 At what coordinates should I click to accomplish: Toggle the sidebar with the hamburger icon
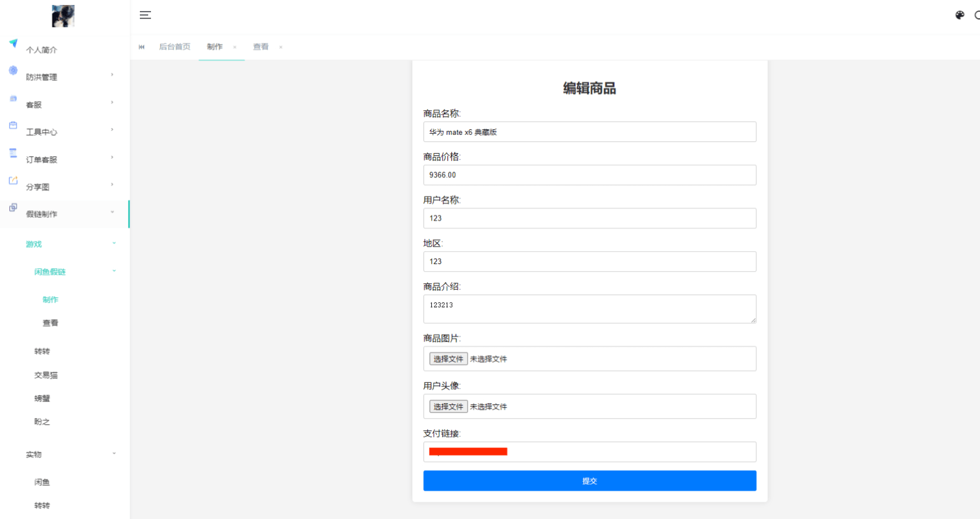coord(145,15)
